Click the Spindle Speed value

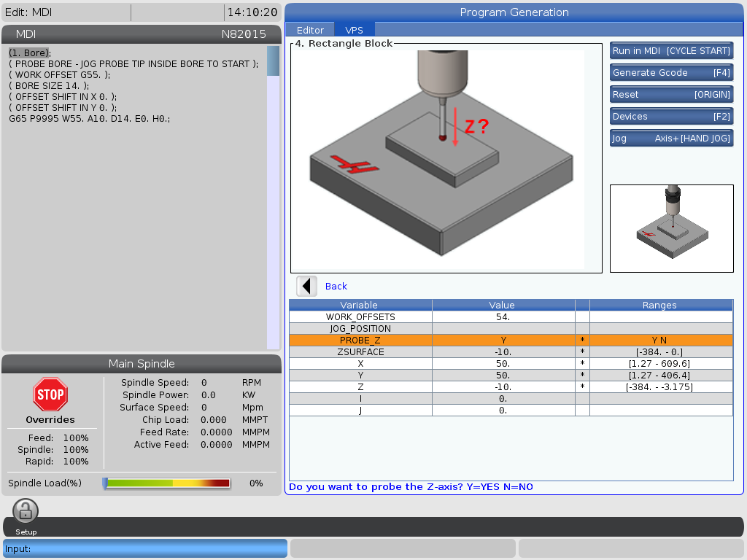(x=204, y=383)
